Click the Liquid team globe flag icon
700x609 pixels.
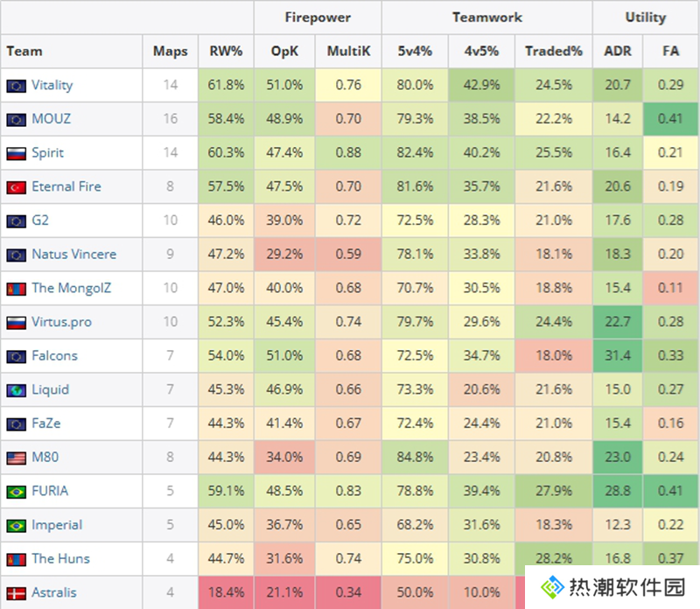(x=16, y=390)
